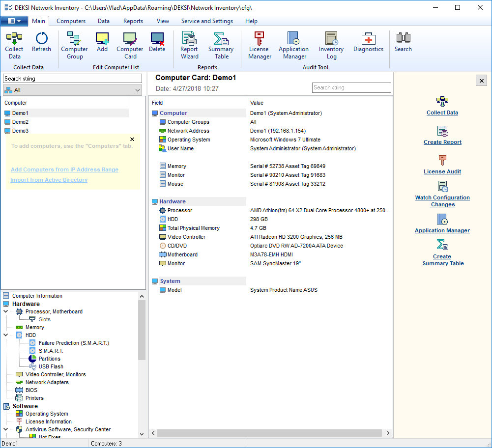Collapse the HDD tree branch

[5, 335]
